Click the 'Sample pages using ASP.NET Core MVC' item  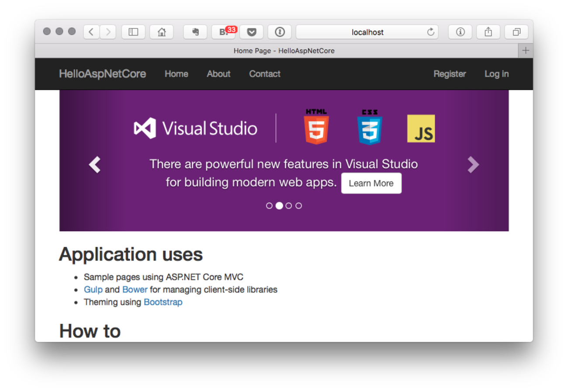pyautogui.click(x=163, y=277)
